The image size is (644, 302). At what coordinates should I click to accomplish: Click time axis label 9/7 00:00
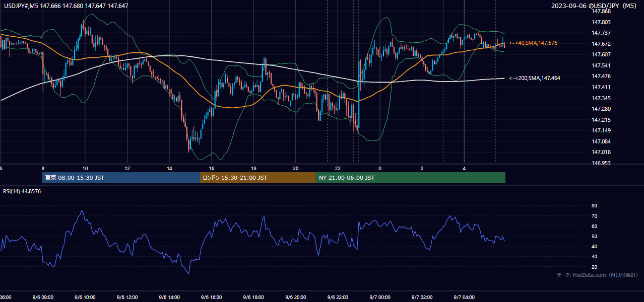point(380,297)
